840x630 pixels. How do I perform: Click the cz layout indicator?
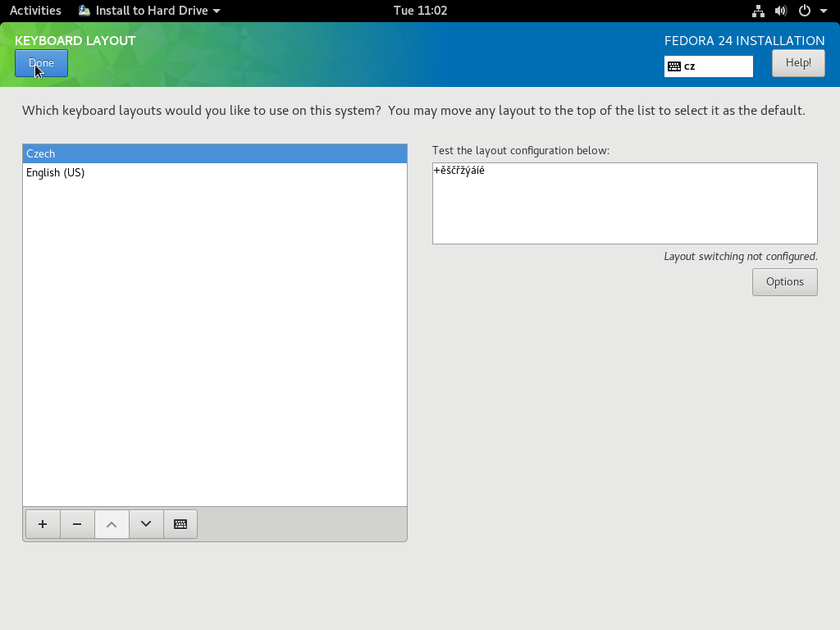pos(708,66)
